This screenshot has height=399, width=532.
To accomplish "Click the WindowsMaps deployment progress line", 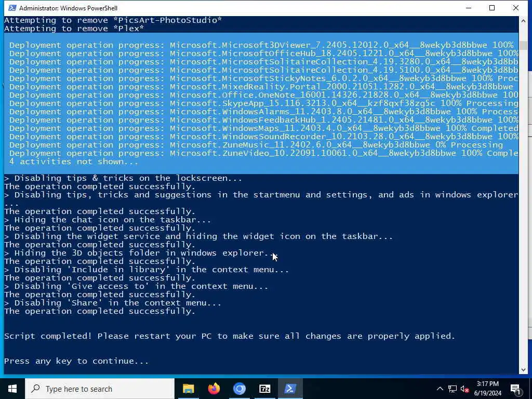I will tap(263, 128).
